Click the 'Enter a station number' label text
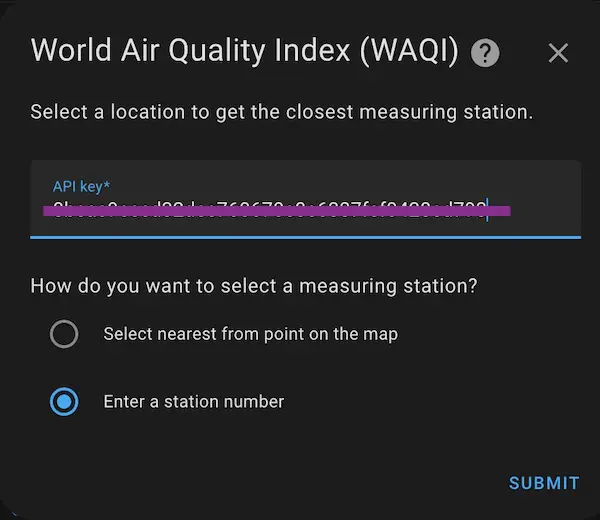The image size is (600, 520). [194, 402]
